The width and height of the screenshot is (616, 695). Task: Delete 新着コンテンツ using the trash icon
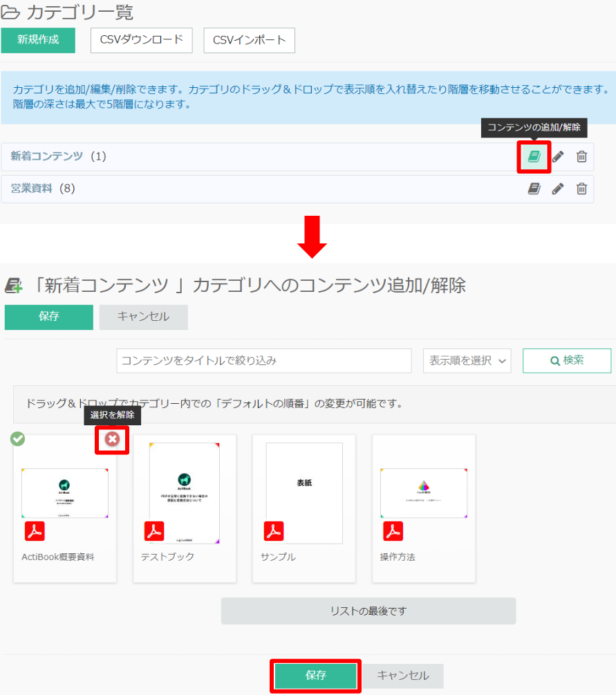pos(581,157)
